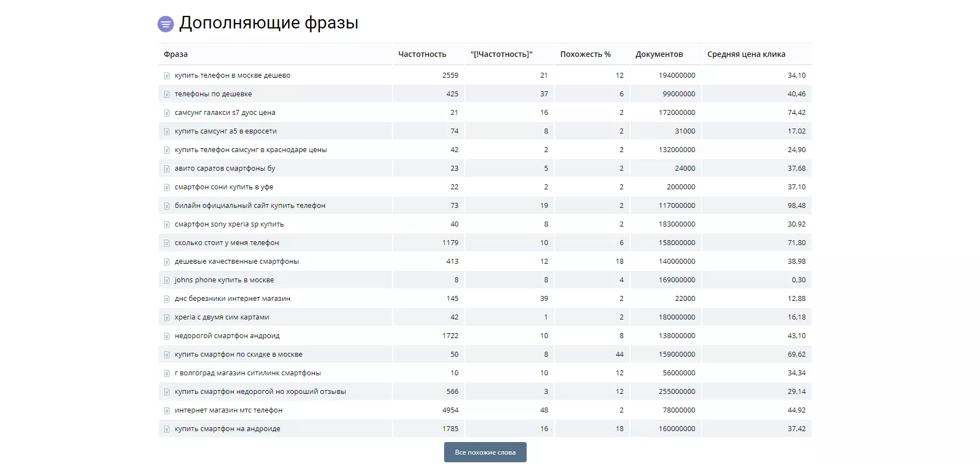
Task: Click the Фраза column header
Action: 176,54
